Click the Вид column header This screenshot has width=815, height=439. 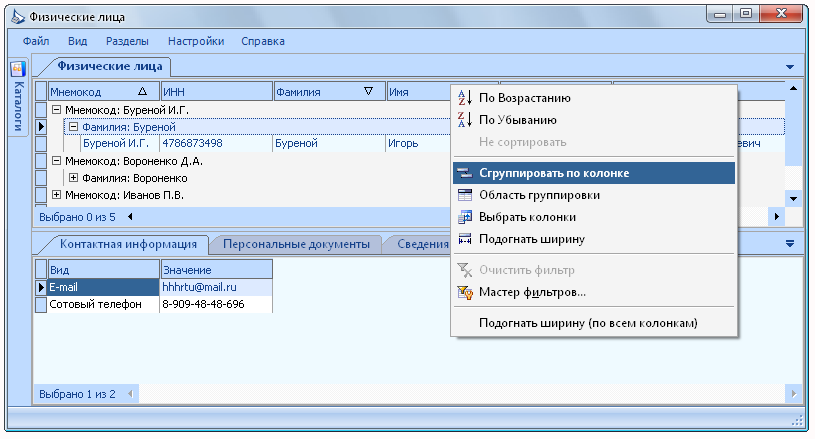pos(103,270)
